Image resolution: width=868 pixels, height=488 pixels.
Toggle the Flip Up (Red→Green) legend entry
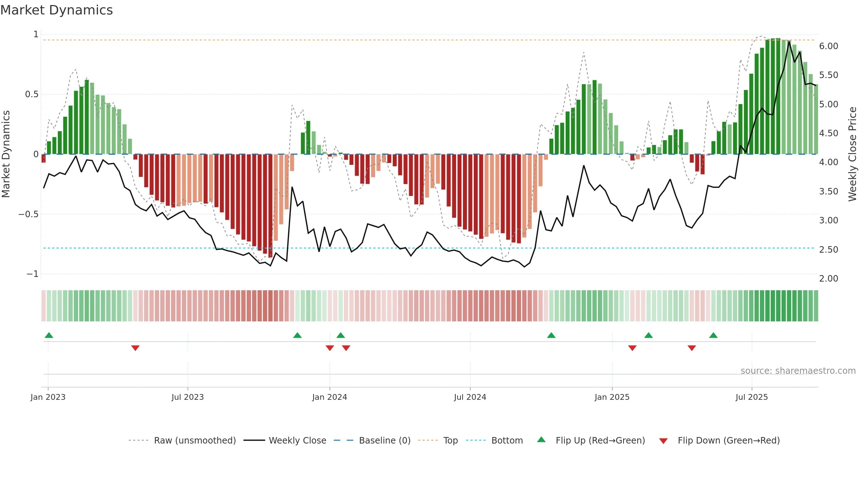591,440
